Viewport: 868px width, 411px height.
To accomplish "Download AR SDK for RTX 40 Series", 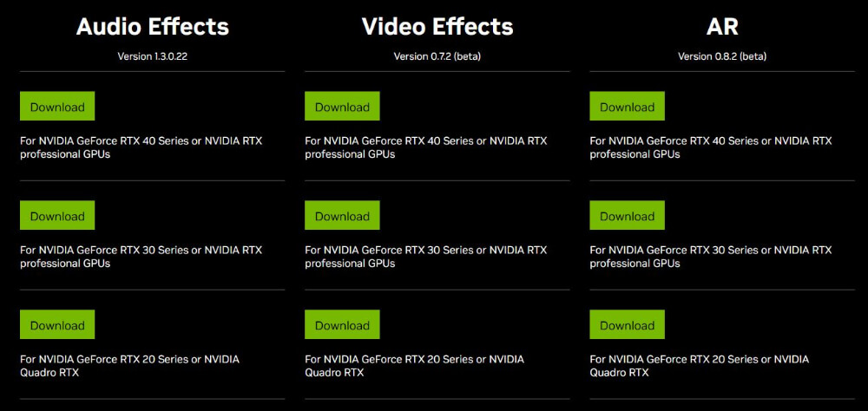I will point(628,106).
